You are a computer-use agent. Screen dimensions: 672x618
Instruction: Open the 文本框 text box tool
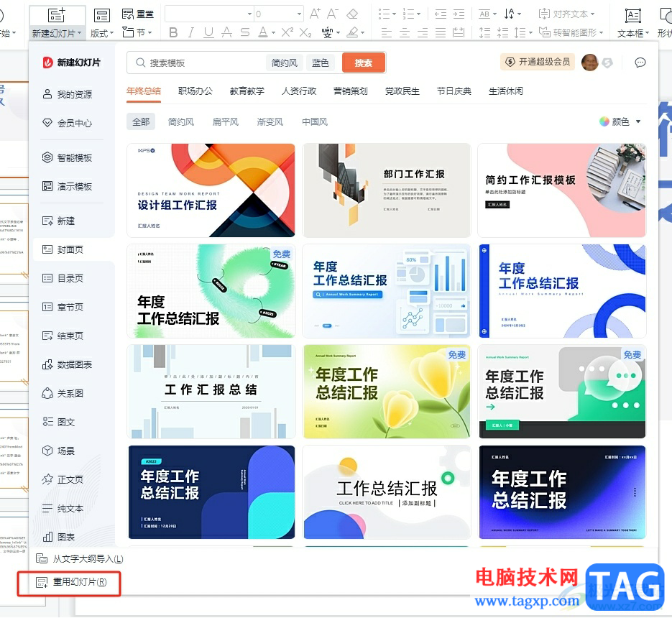(x=633, y=23)
